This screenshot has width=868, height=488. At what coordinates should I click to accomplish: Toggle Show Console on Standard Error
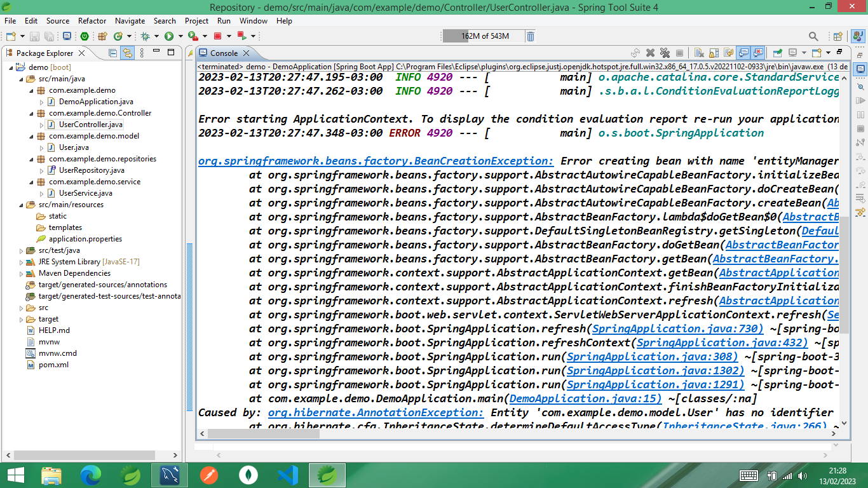click(757, 53)
